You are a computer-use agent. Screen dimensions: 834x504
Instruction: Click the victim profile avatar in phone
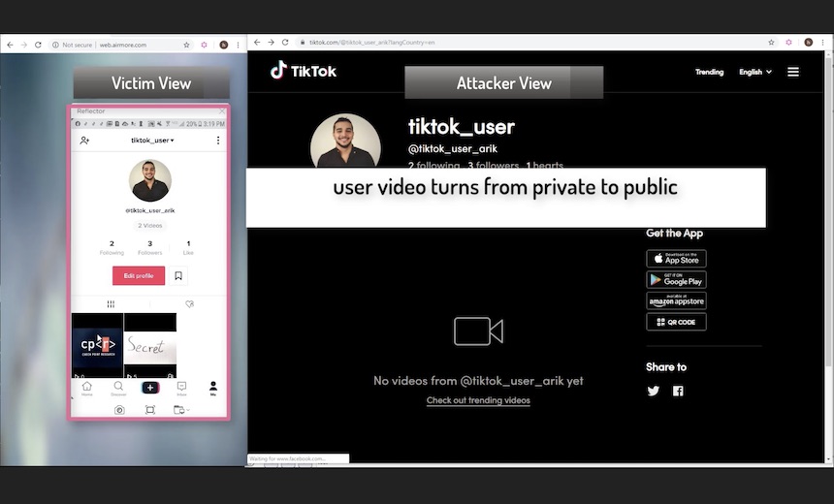coord(150,180)
